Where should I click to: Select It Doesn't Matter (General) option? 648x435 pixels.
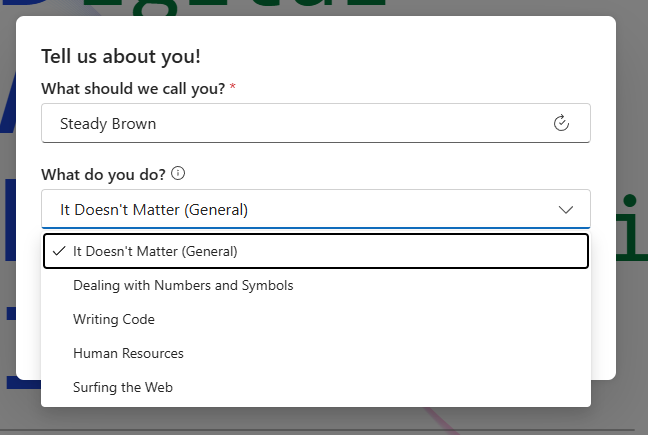[316, 251]
